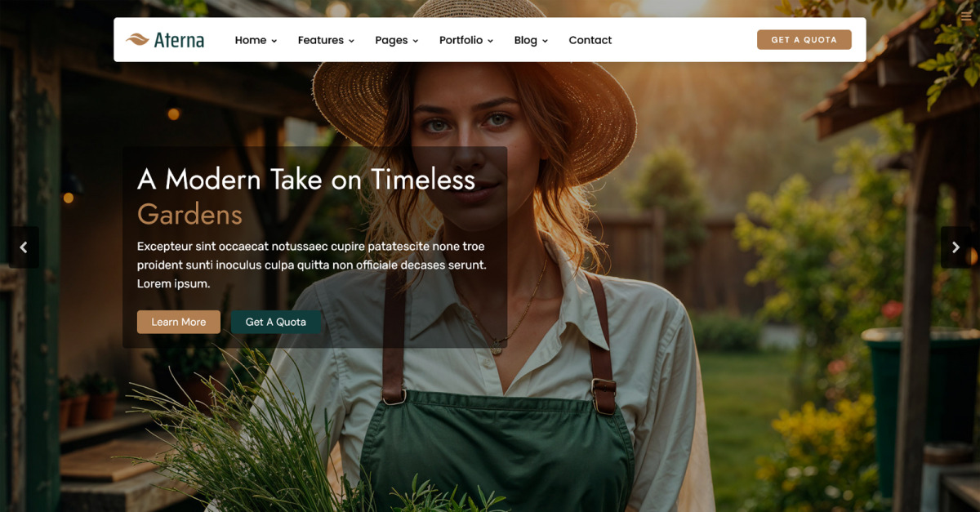Select the Pages menu item
This screenshot has width=980, height=512.
point(391,40)
